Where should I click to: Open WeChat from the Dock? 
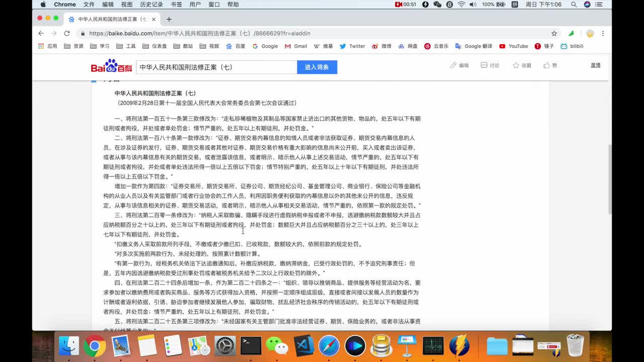pyautogui.click(x=277, y=346)
